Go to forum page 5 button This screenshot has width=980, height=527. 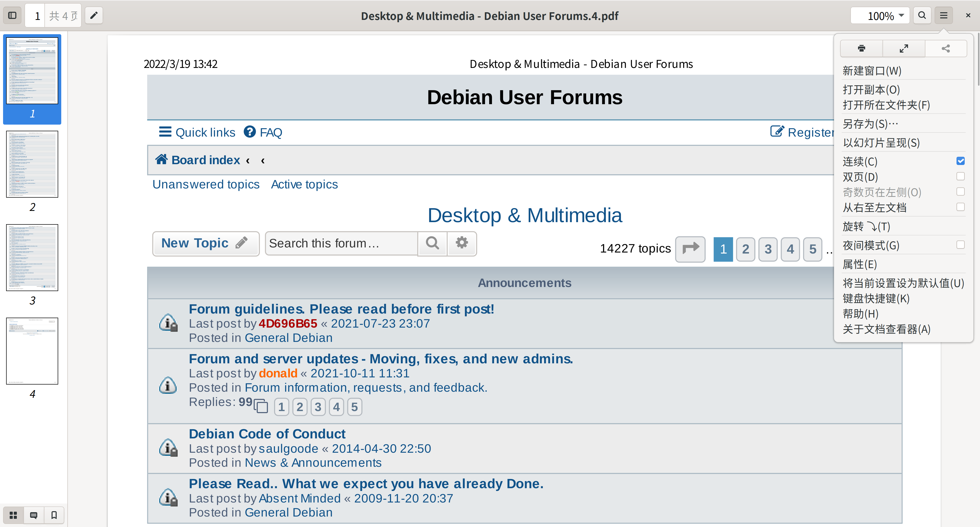813,249
